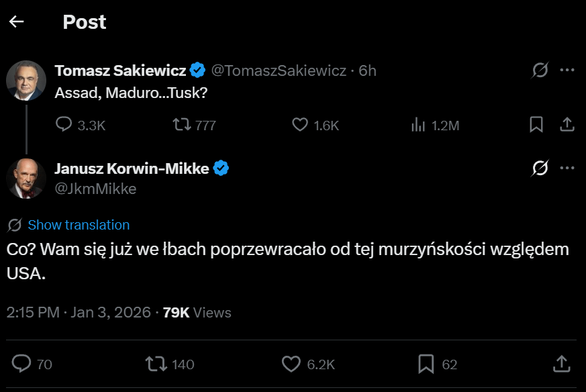Open more options on Tomasz Sakiewicz's post
586x392 pixels.
coord(568,70)
